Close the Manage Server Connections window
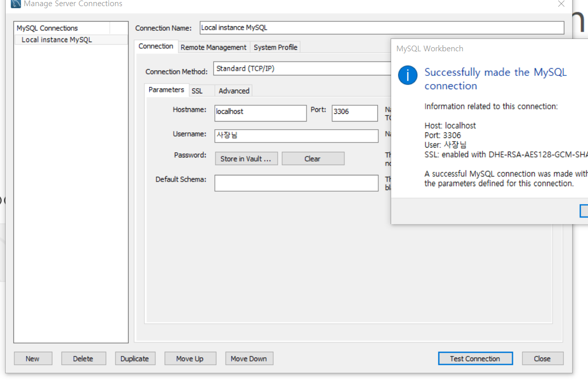This screenshot has width=588, height=381. (561, 4)
